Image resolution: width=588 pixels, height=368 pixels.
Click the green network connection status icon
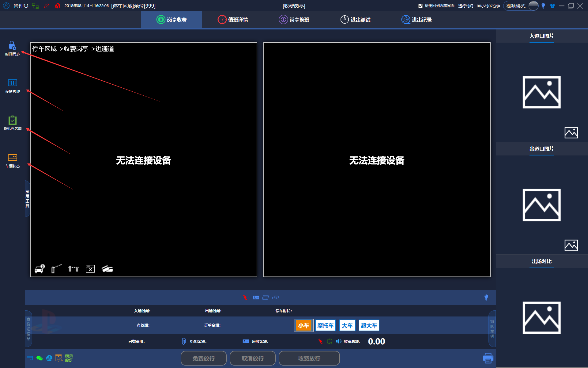(x=36, y=6)
